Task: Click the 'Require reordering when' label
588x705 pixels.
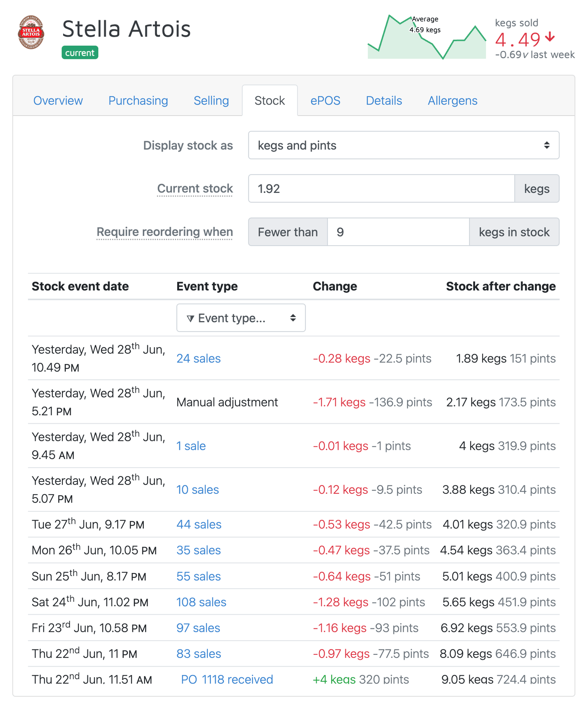Action: tap(165, 232)
